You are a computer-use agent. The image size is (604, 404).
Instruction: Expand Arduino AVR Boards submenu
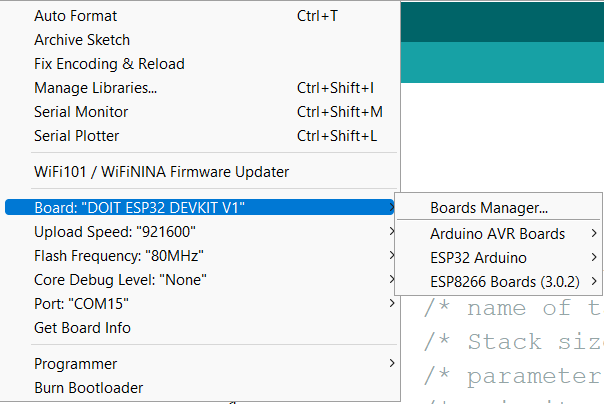pos(498,234)
